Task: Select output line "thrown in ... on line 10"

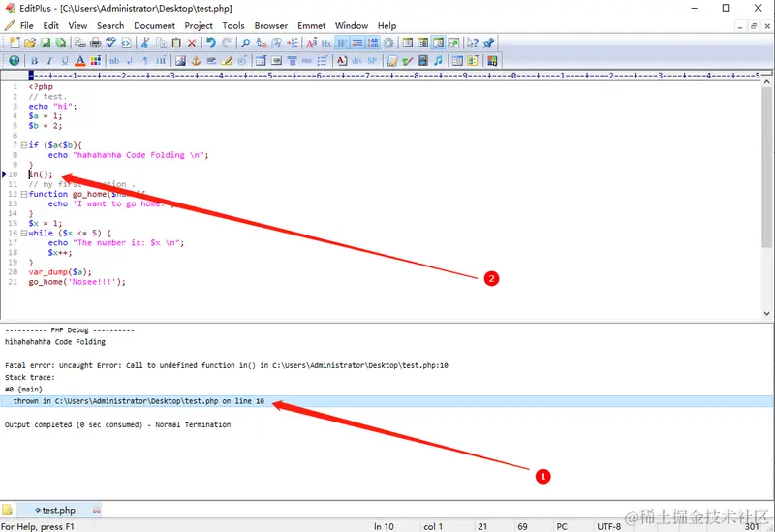Action: (x=387, y=401)
